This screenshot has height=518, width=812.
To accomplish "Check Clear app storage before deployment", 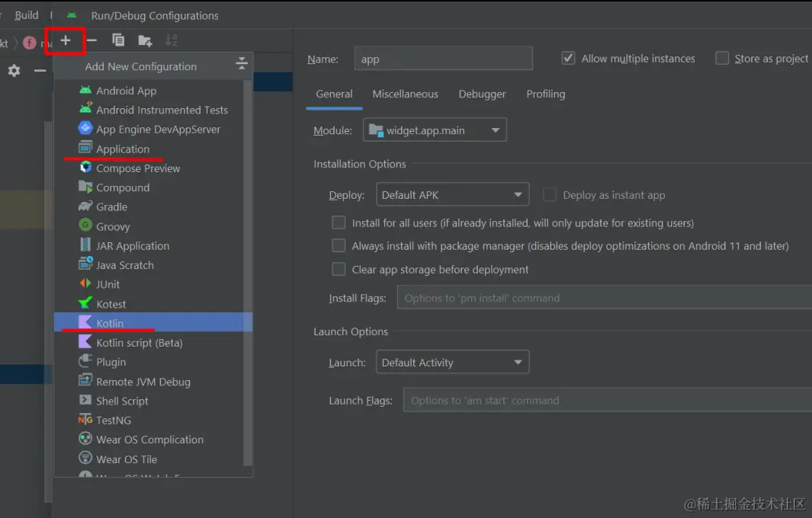I will (339, 269).
